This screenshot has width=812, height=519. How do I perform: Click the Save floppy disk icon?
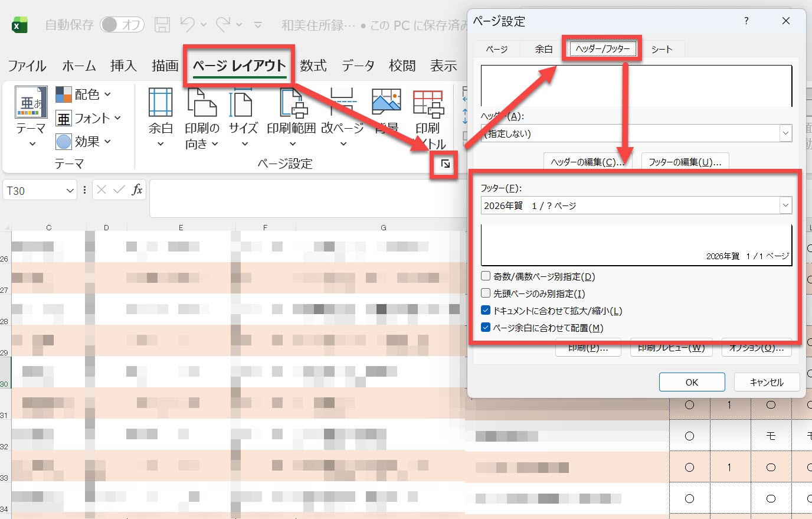[x=162, y=25]
